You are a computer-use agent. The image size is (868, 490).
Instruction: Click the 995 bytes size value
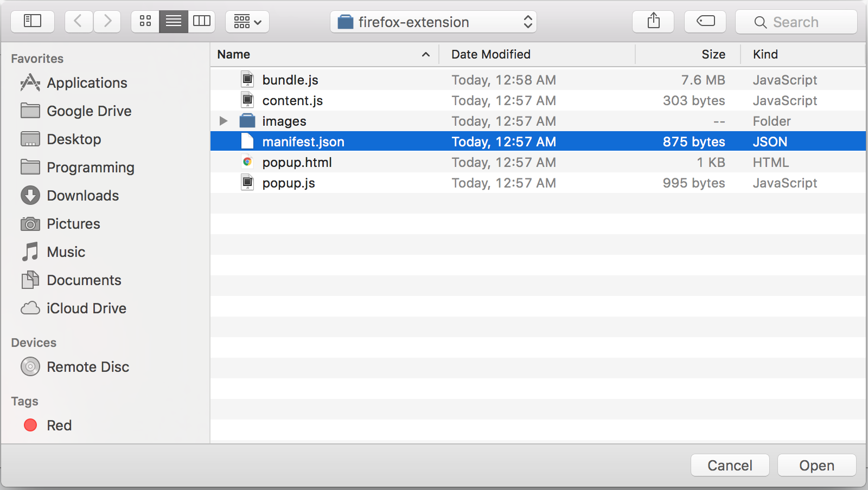pos(694,183)
